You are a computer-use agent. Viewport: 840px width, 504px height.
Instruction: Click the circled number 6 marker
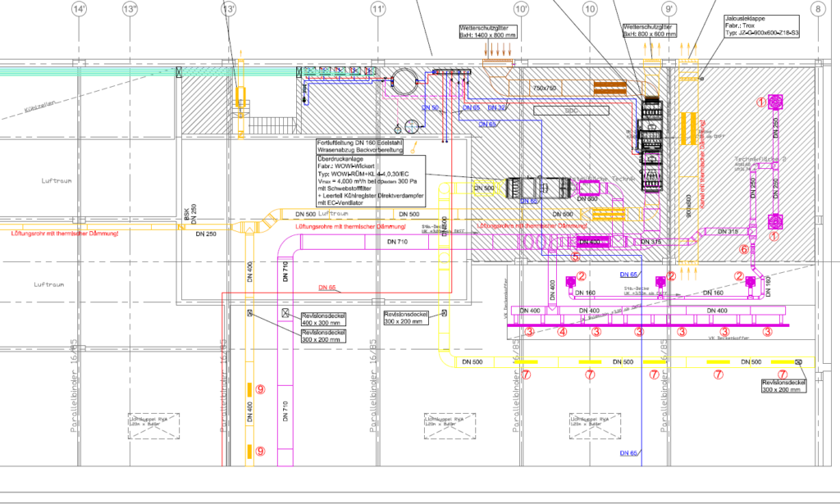(x=745, y=249)
